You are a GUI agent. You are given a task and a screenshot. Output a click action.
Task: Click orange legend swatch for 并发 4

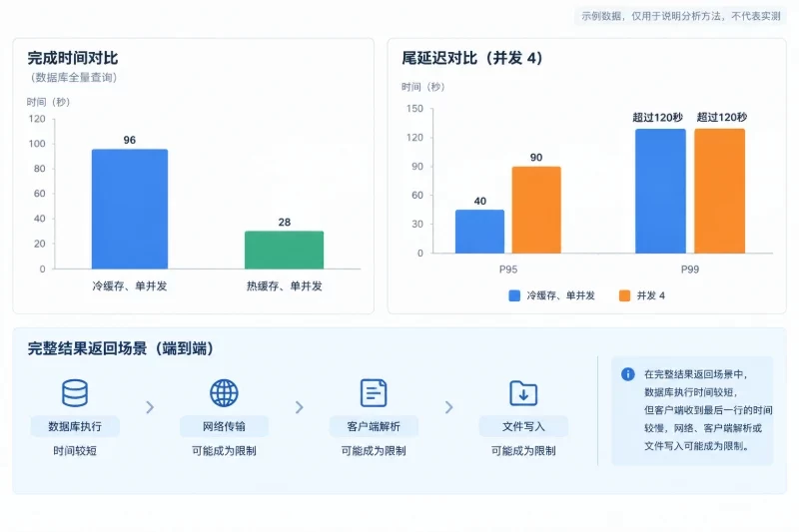[x=625, y=295]
